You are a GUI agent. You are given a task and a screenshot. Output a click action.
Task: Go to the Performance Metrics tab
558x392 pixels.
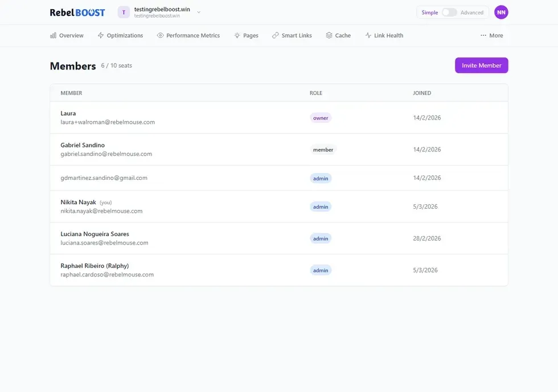point(193,35)
